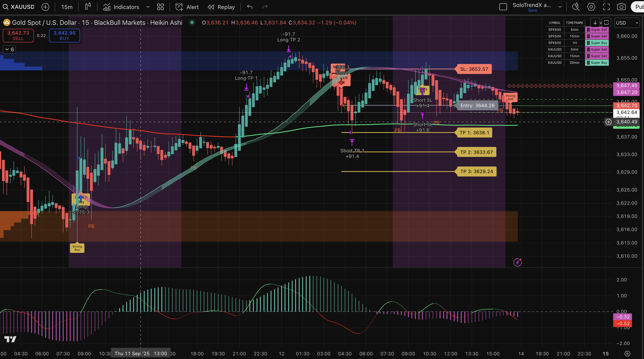This screenshot has height=359, width=644.
Task: Click the 3,642.73 SELL button
Action: coord(18,35)
